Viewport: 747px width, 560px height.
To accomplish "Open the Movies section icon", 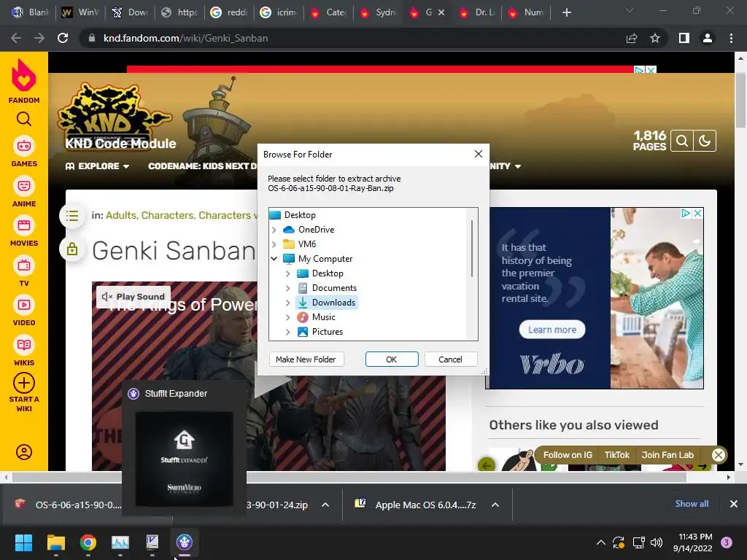I will pyautogui.click(x=24, y=225).
